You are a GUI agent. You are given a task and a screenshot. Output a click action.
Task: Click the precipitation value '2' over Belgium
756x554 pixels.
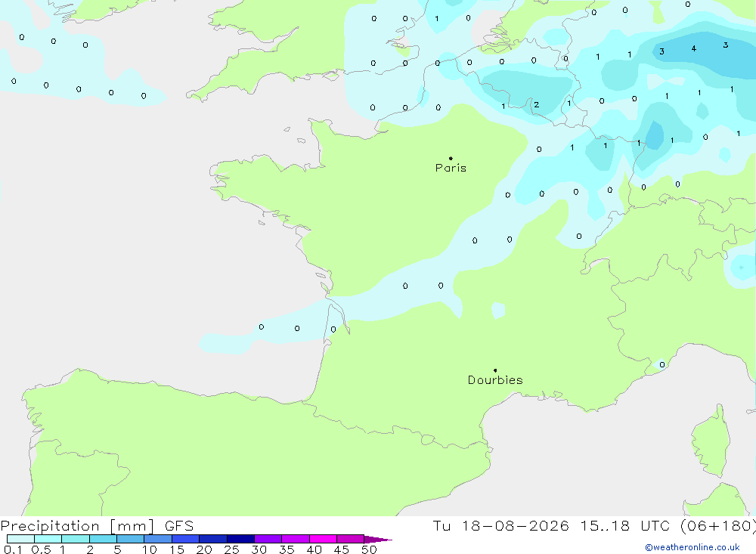tap(536, 104)
